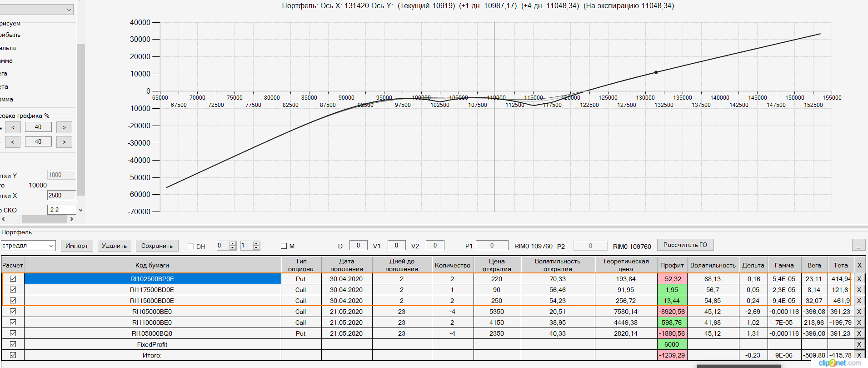
Task: Click the up arrow of the spinner showing 1
Action: [x=256, y=243]
